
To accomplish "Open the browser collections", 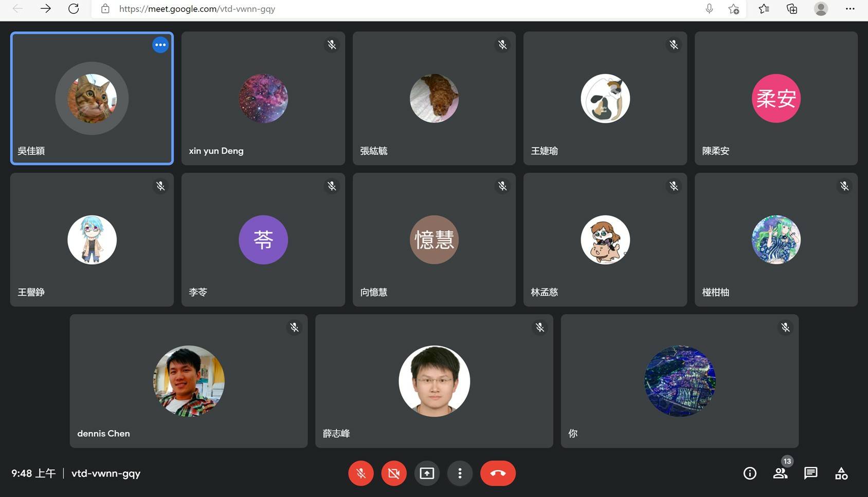I will pyautogui.click(x=792, y=9).
